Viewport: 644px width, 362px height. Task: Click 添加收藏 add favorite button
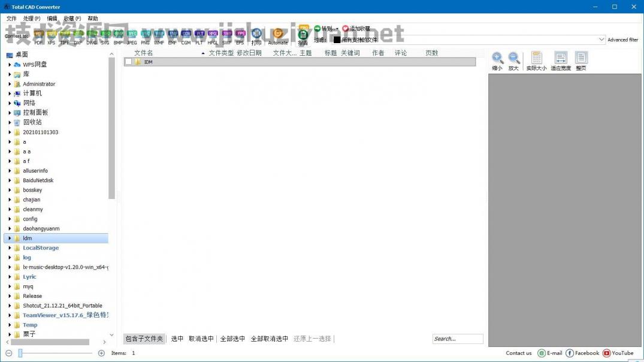[x=356, y=28]
